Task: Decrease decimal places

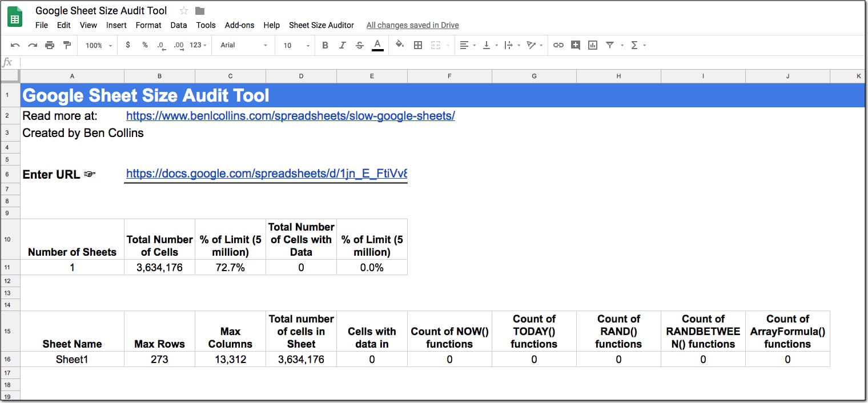Action: pos(162,45)
